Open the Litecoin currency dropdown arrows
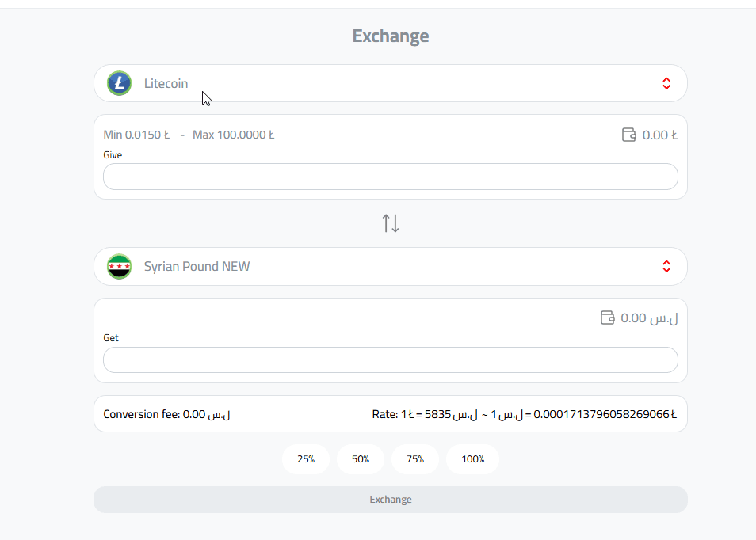Image resolution: width=756 pixels, height=540 pixels. click(x=666, y=83)
